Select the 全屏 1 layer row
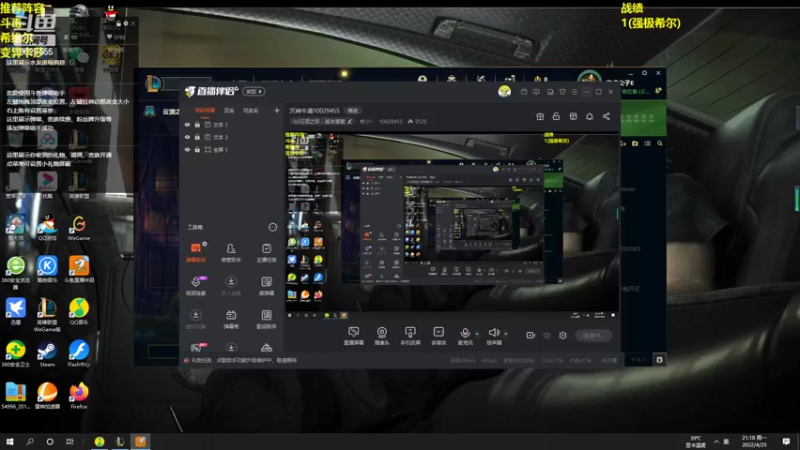800x450 pixels. click(232, 149)
